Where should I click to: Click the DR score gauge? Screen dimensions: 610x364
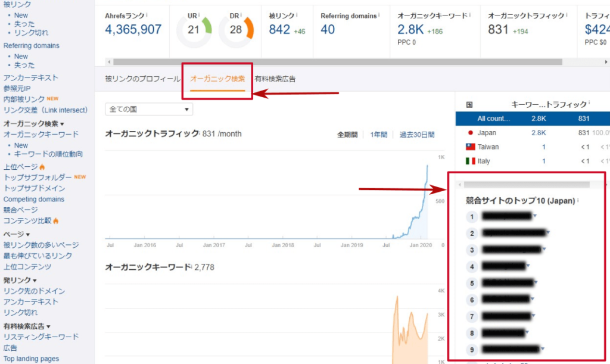(x=236, y=28)
